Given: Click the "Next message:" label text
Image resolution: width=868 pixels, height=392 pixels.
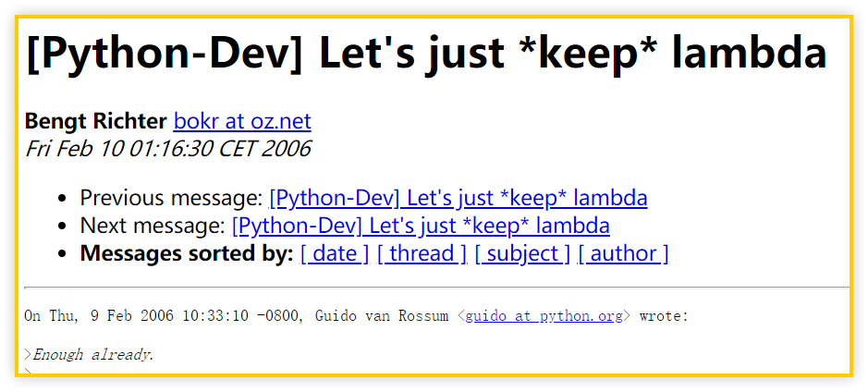Looking at the screenshot, I should (153, 226).
